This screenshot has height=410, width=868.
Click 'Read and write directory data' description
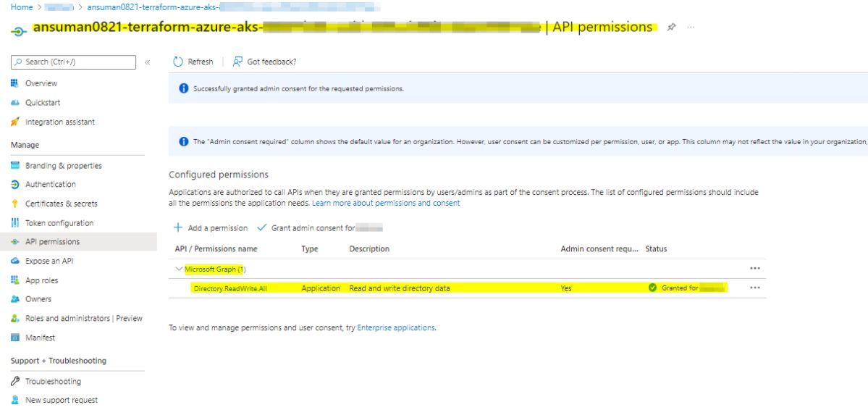tap(400, 288)
